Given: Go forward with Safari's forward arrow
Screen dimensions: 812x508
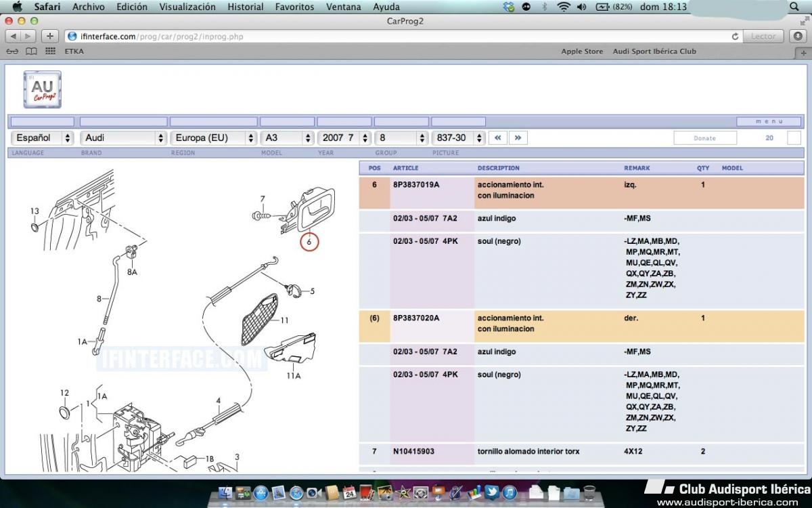Looking at the screenshot, I should 28,36.
